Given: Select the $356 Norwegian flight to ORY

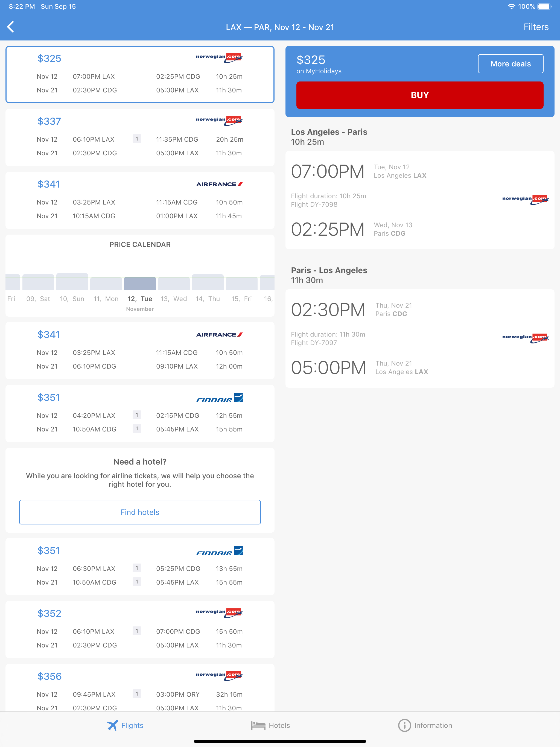Looking at the screenshot, I should coord(140,688).
